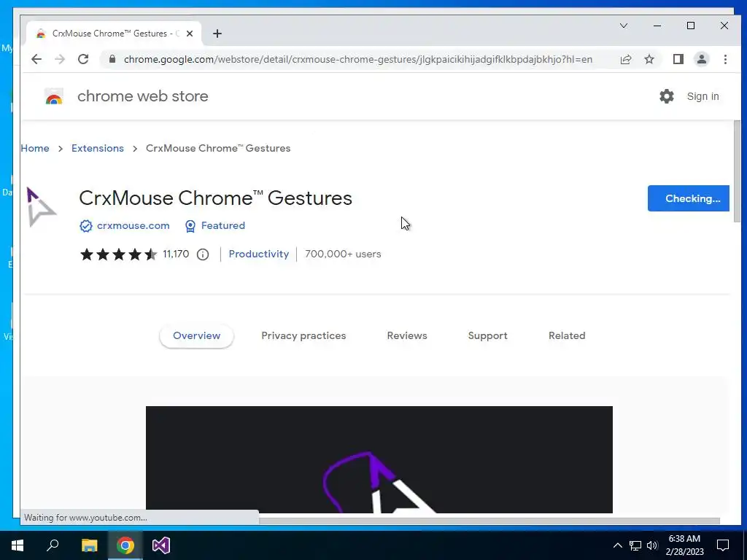Click the chrome web store title

143,96
